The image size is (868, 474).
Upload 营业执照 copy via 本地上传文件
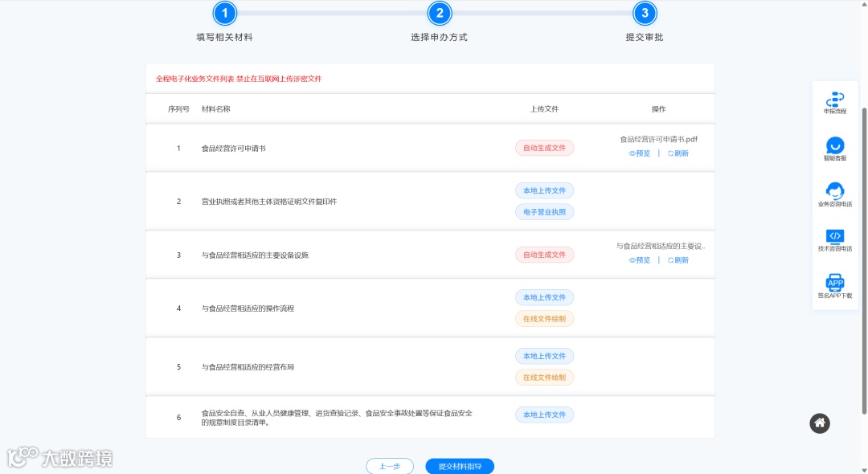tap(544, 190)
